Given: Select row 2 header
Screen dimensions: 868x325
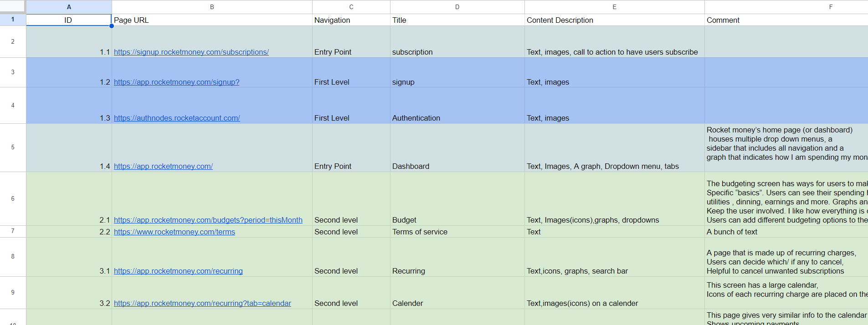Looking at the screenshot, I should click(13, 41).
